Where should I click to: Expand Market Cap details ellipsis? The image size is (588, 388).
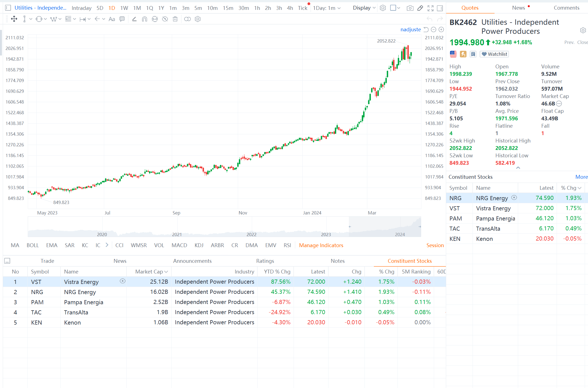(x=559, y=104)
